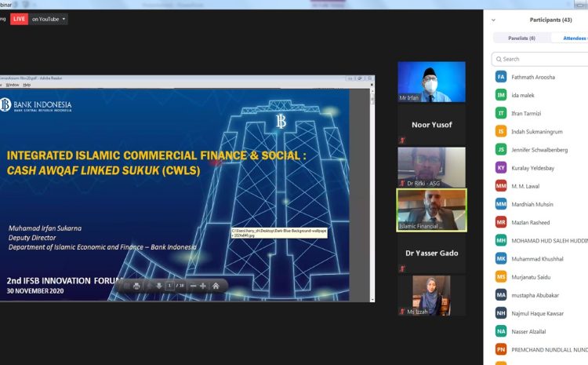Click muted mic icon on Dr Yasser Gado tile
Image resolution: width=588 pixels, height=365 pixels.
pos(402,269)
